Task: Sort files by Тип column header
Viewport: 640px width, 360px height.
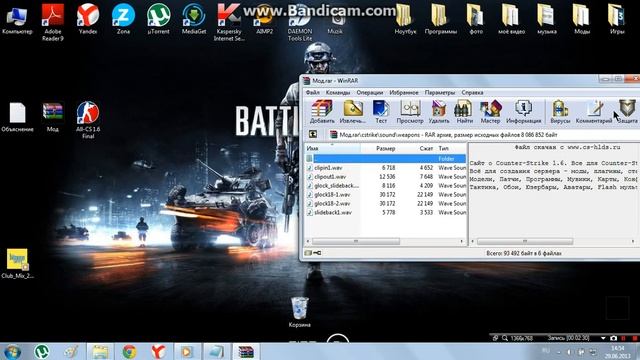Action: (x=451, y=149)
